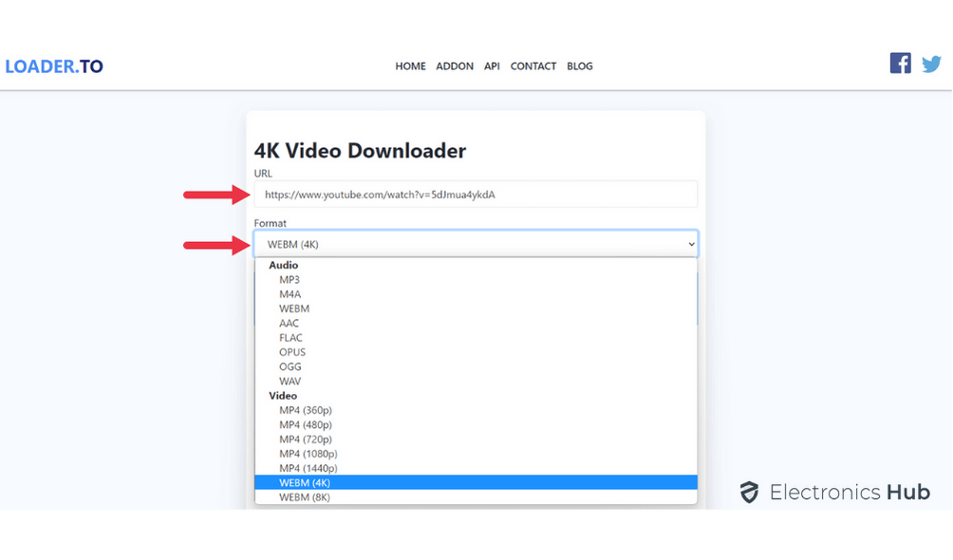The width and height of the screenshot is (953, 560).
Task: Select WEBM under Audio
Action: [x=476, y=308]
